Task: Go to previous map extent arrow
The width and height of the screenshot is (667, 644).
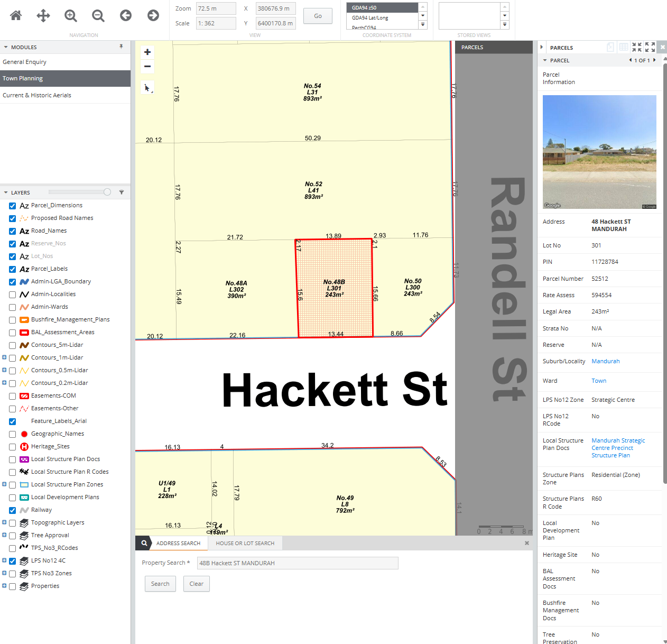Action: coord(126,15)
